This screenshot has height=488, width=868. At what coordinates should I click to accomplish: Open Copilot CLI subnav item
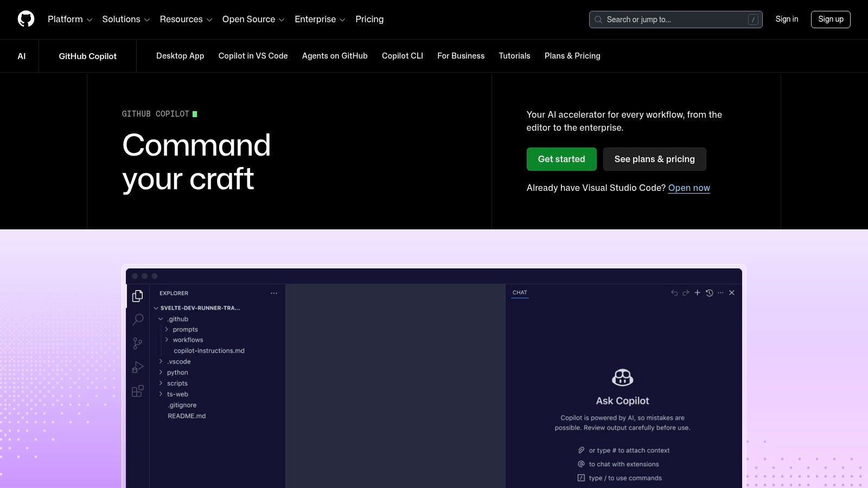[x=403, y=56]
